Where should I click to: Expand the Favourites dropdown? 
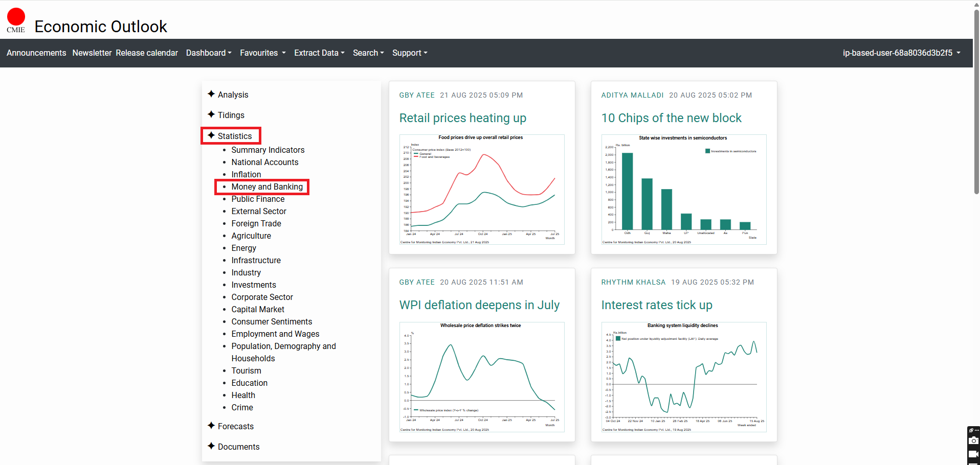pos(262,53)
